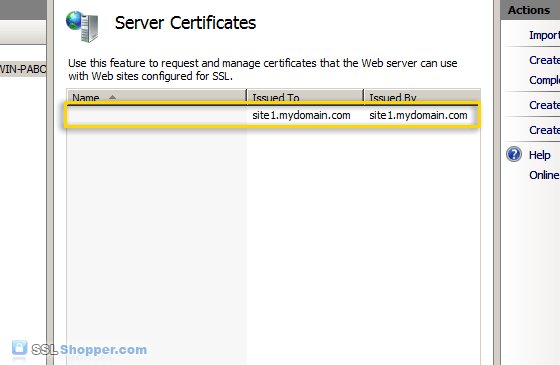This screenshot has width=560, height=365.
Task: Click the Complete certificate request action
Action: (544, 80)
